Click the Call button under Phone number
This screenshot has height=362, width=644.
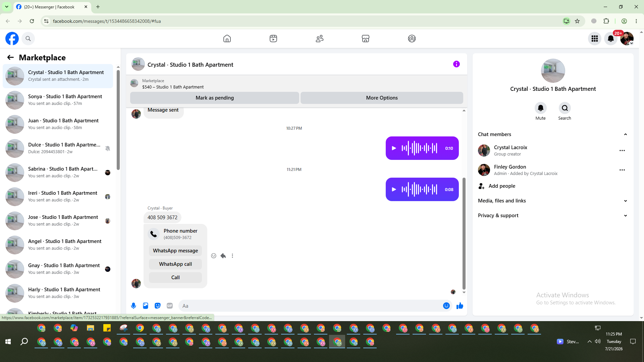[175, 278]
